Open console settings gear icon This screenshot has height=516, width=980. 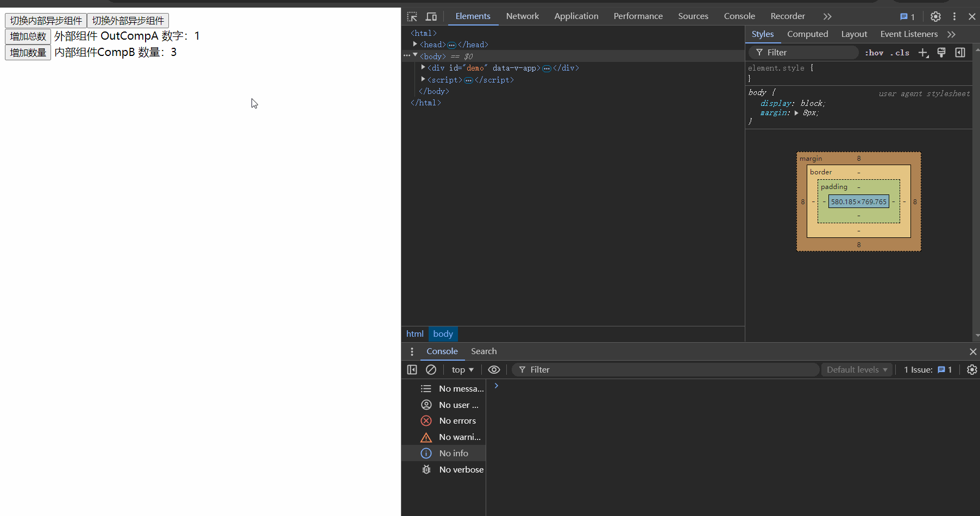(972, 370)
